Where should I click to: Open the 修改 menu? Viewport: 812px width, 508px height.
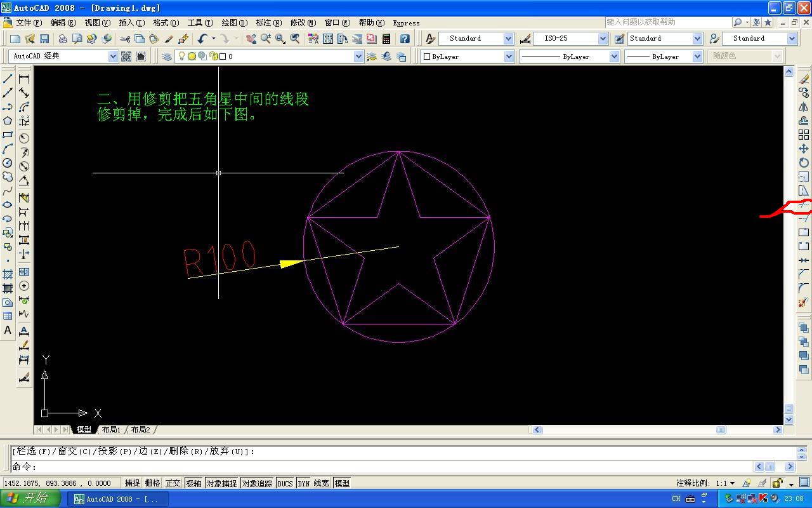(303, 23)
